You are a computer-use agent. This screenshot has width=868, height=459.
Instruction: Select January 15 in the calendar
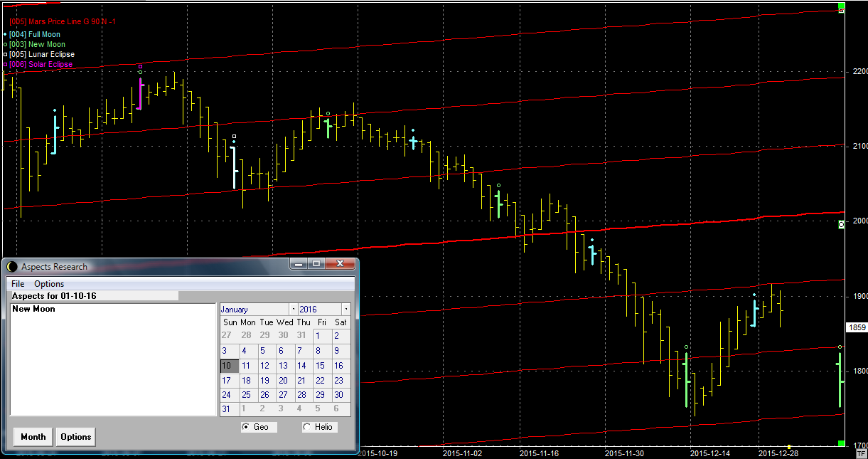pos(320,366)
